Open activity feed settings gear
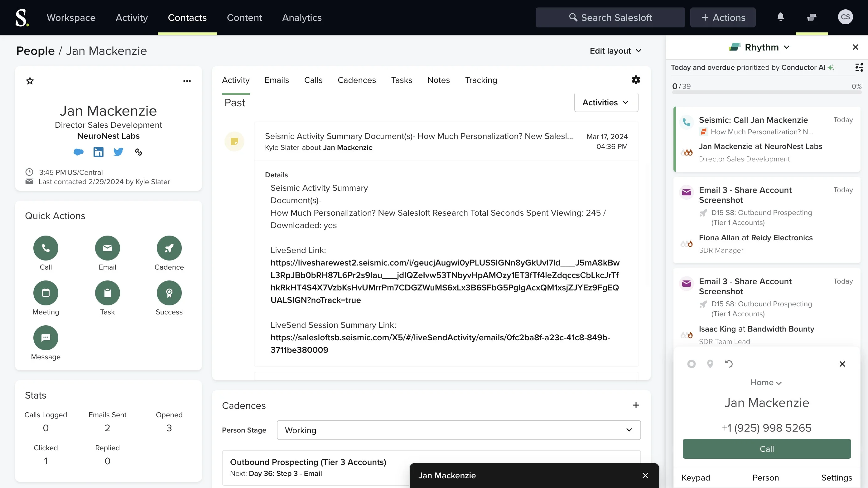 (x=636, y=80)
